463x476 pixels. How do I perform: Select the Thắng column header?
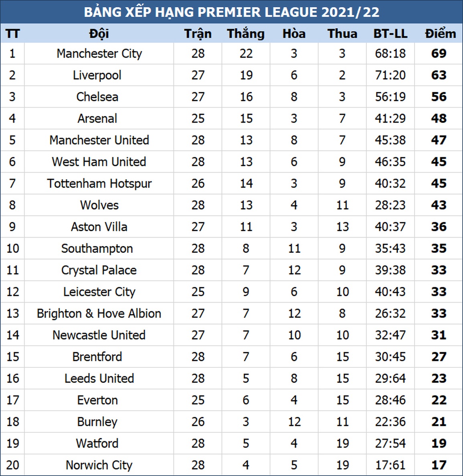pos(246,34)
